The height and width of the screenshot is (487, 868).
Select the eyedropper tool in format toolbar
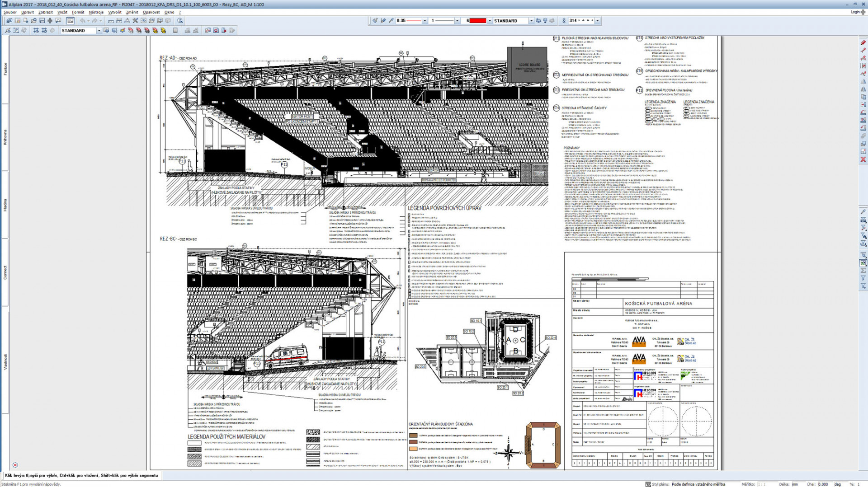coord(391,21)
